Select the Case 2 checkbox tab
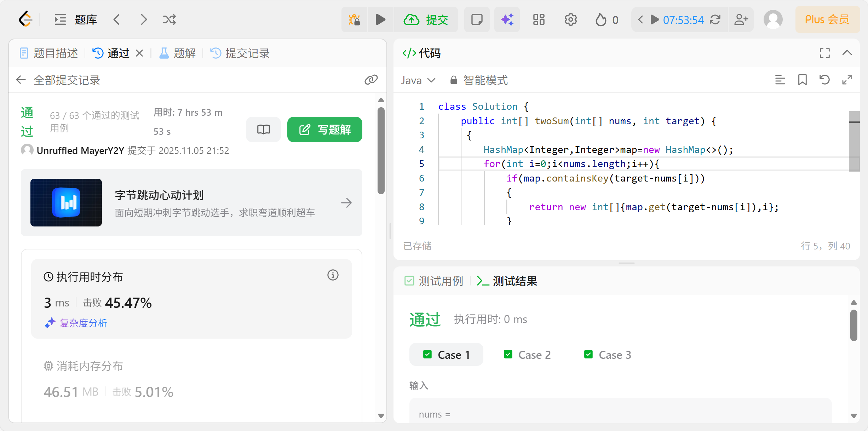Viewport: 868px width, 431px height. point(527,355)
